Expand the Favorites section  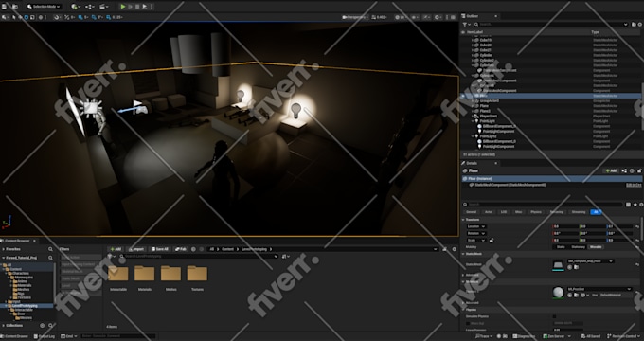(x=4, y=249)
